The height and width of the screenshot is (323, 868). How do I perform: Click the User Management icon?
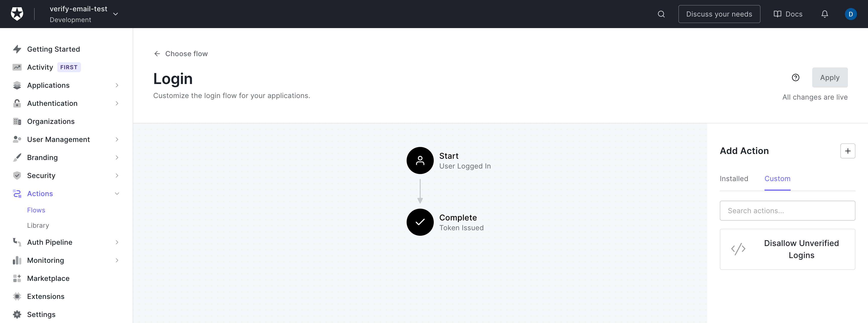(x=17, y=139)
